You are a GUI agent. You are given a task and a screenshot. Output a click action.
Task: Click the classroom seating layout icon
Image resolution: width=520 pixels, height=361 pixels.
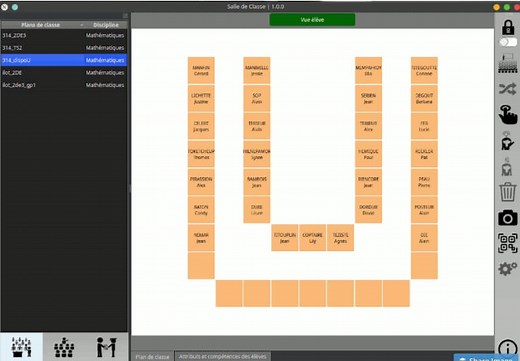coord(508,63)
